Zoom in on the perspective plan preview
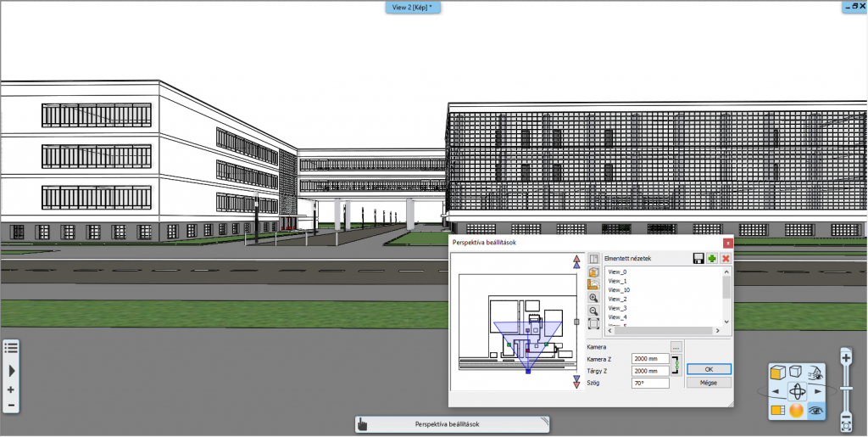The image size is (868, 437). coord(593,298)
